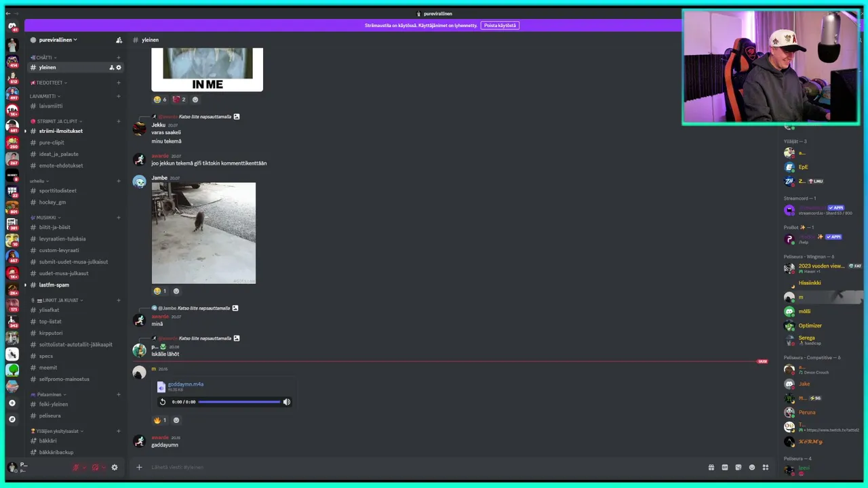The height and width of the screenshot is (488, 868).
Task: Click Jambe's username in the chat
Action: pos(159,178)
